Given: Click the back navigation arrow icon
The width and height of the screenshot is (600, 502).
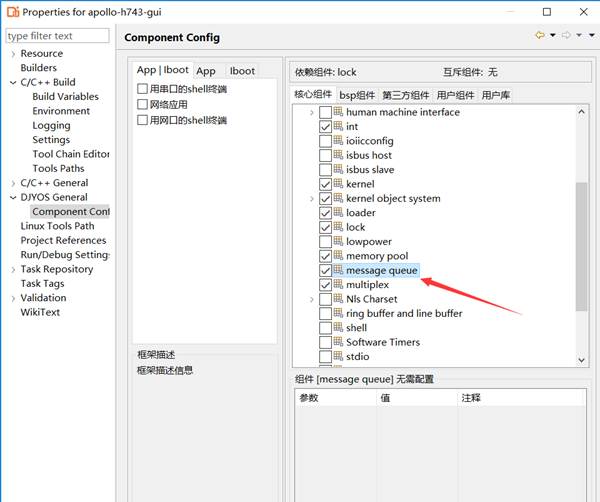Looking at the screenshot, I should click(540, 36).
